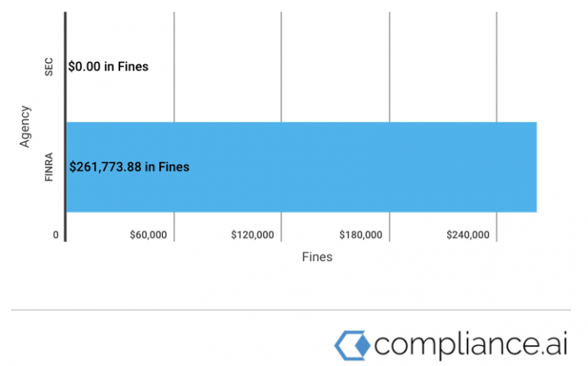Click the "$261,773.88 in Fines" data label
588x366 pixels.
point(129,166)
